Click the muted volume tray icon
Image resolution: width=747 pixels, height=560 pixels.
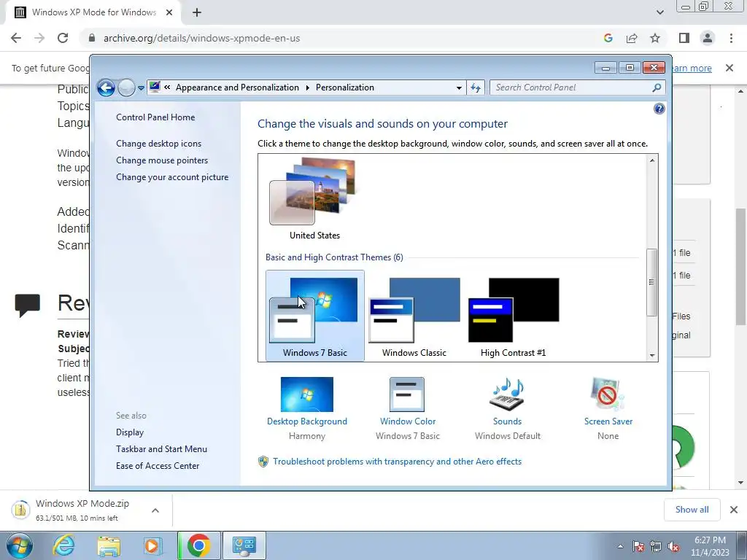[673, 547]
